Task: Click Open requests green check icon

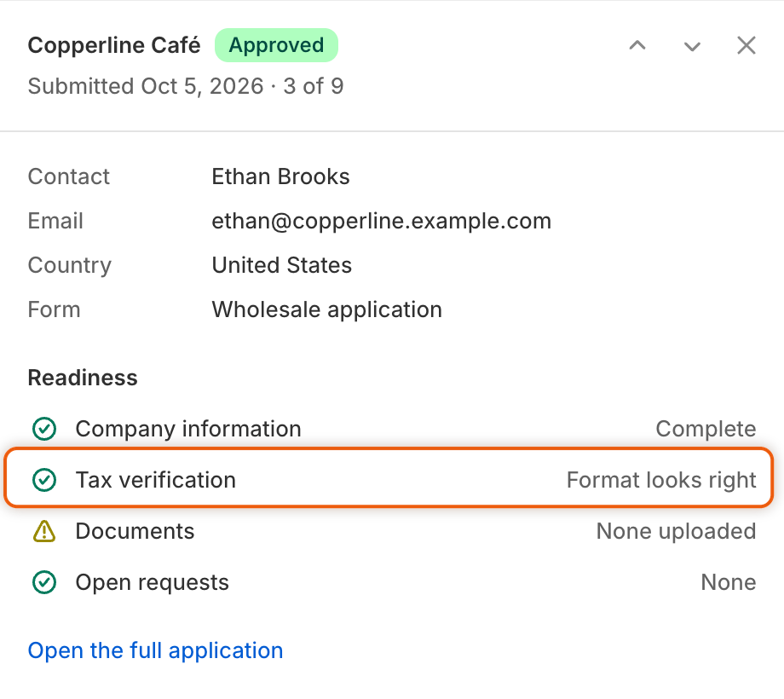Action: tap(44, 582)
